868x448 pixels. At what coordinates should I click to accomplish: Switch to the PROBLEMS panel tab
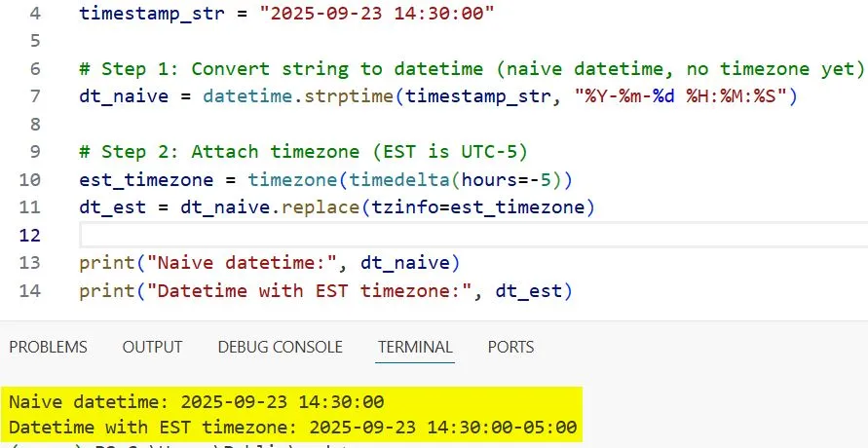[48, 347]
